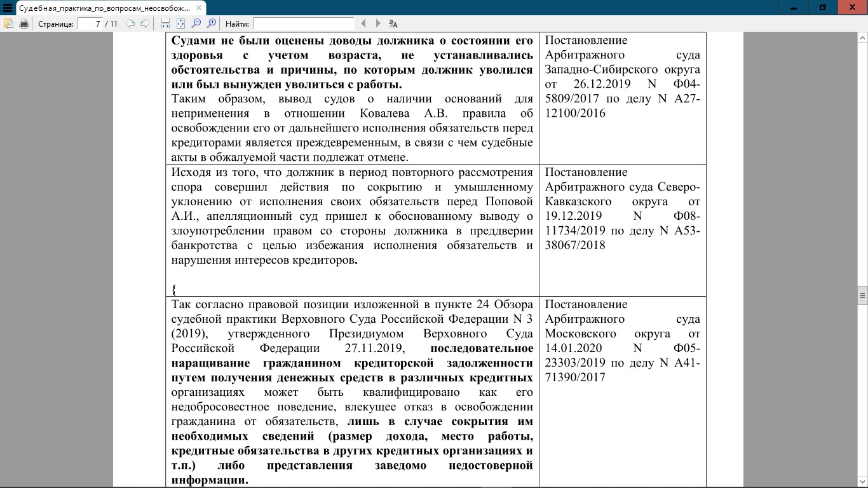The image size is (868, 488).
Task: Click the Open document icon
Action: click(x=9, y=24)
